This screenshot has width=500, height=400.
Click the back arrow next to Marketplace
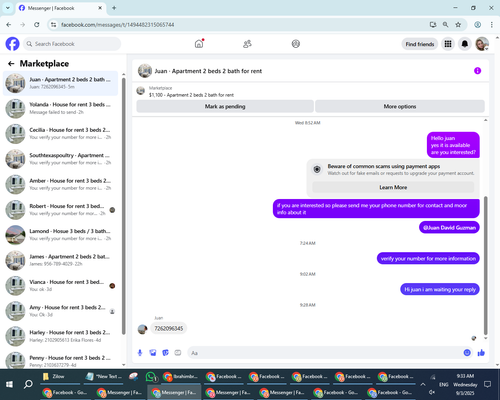click(x=11, y=64)
